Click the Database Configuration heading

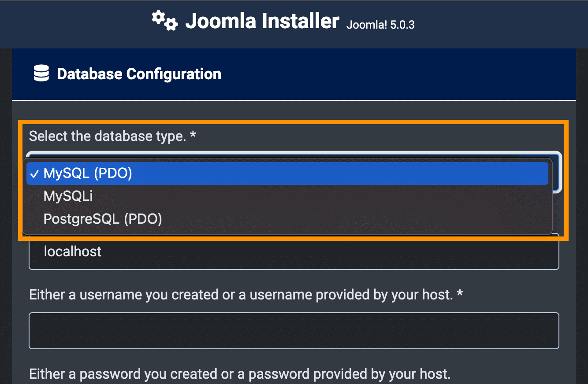tap(139, 74)
